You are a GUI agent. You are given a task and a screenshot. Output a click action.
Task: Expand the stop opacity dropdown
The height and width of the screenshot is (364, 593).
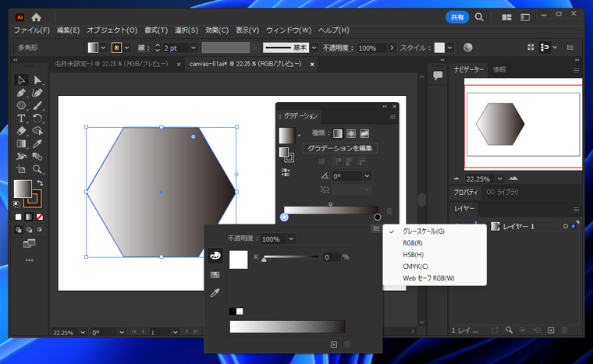[x=291, y=239]
